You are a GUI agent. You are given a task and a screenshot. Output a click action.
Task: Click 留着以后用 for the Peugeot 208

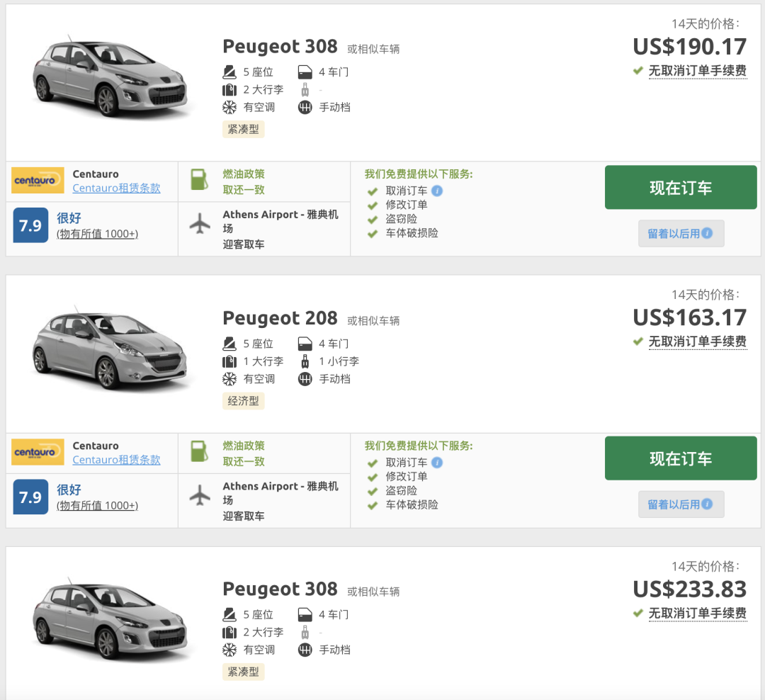(681, 504)
